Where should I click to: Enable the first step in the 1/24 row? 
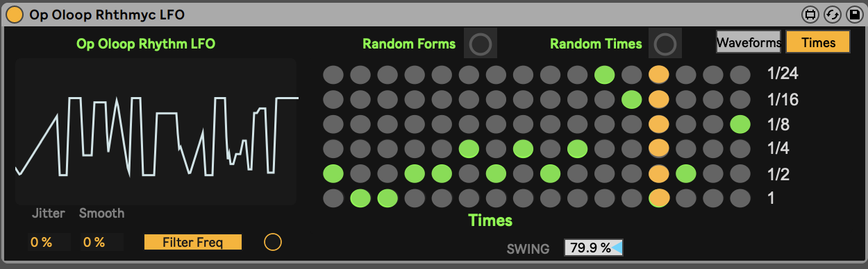pyautogui.click(x=333, y=75)
